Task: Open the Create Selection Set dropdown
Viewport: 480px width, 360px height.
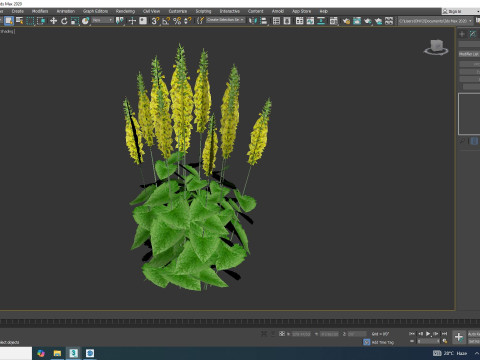Action: pyautogui.click(x=225, y=20)
